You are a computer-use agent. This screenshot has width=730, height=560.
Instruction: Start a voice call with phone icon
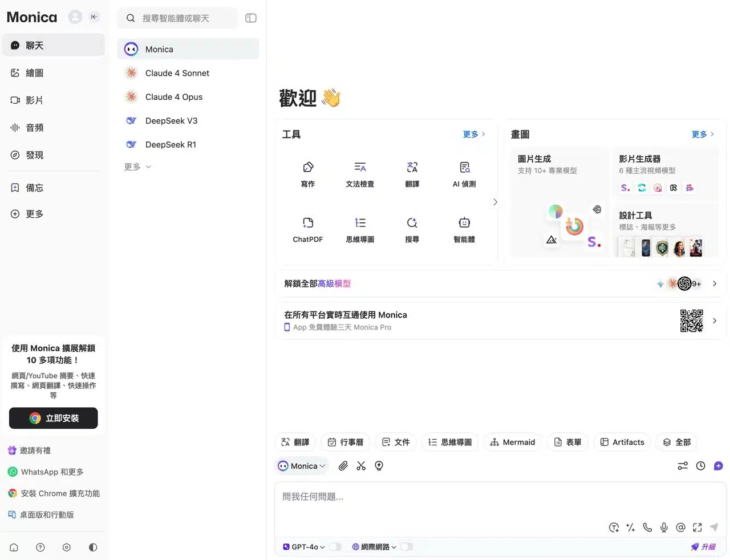647,527
